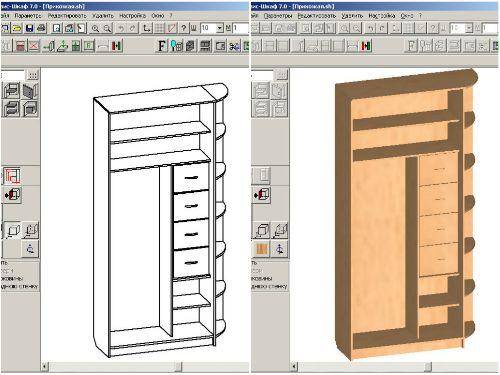Click the bold F icon in wireframe window
The width and height of the screenshot is (500, 375).
click(x=162, y=46)
